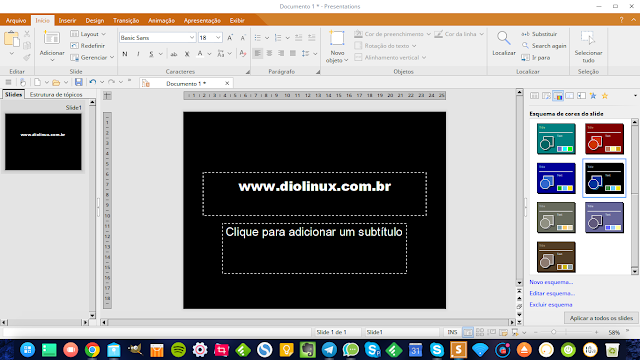This screenshot has height=360, width=640.
Task: Switch to the Animação ribbon tab
Action: (x=161, y=20)
